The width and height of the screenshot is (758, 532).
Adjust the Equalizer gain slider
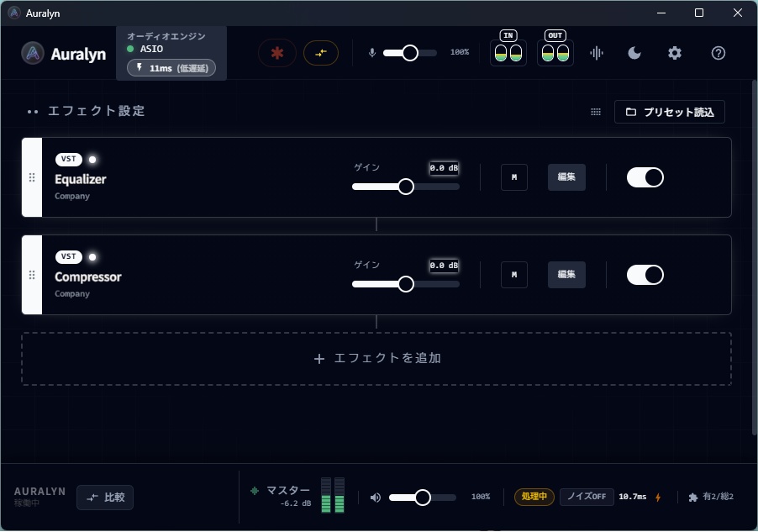coord(406,186)
